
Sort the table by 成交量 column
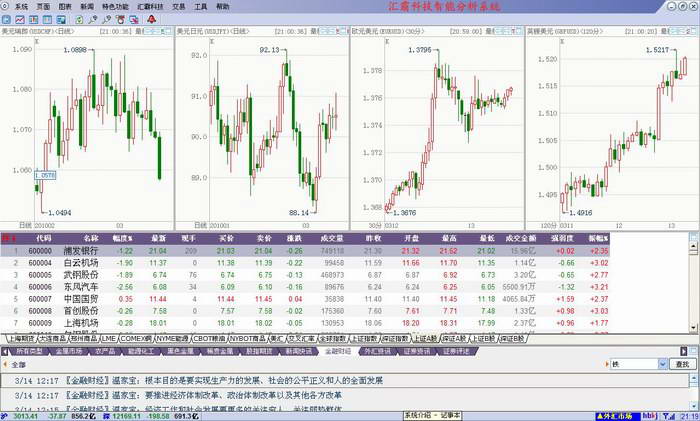pos(332,238)
